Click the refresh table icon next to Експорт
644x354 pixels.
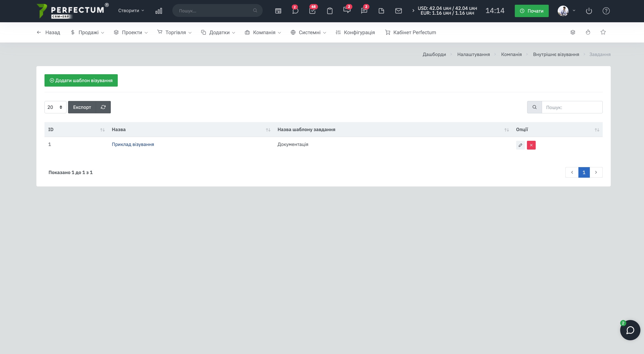tap(103, 107)
